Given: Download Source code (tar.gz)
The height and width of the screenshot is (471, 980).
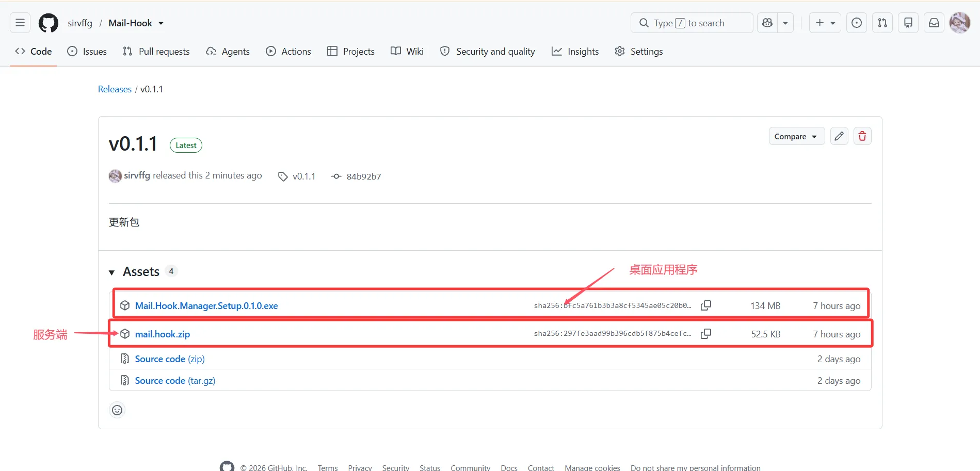Looking at the screenshot, I should click(175, 381).
